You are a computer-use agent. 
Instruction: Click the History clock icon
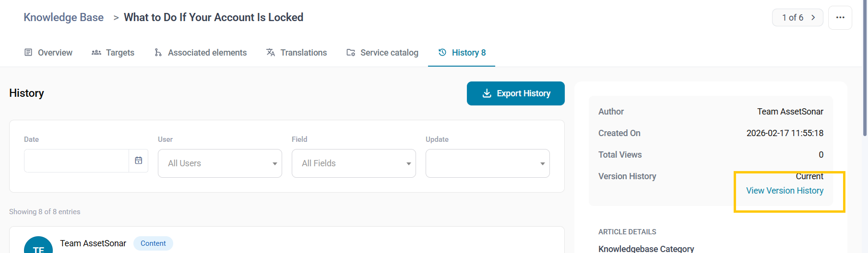tap(442, 52)
